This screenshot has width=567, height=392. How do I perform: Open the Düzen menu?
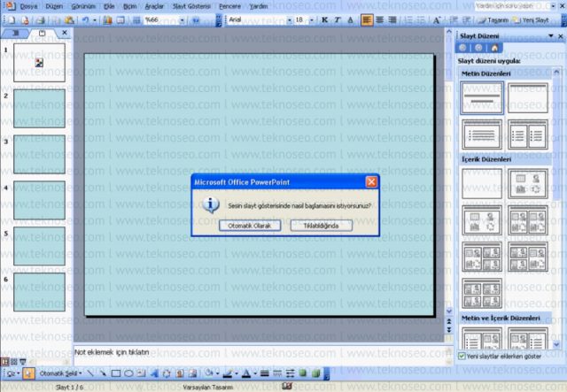coord(54,6)
